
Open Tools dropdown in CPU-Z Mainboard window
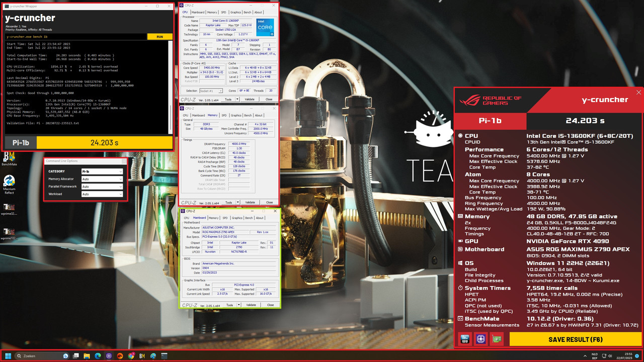coord(232,305)
